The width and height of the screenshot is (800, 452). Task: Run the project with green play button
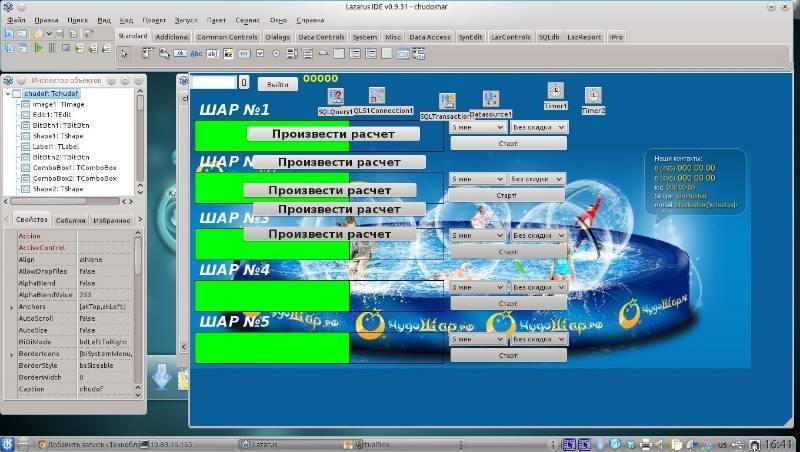[x=38, y=48]
